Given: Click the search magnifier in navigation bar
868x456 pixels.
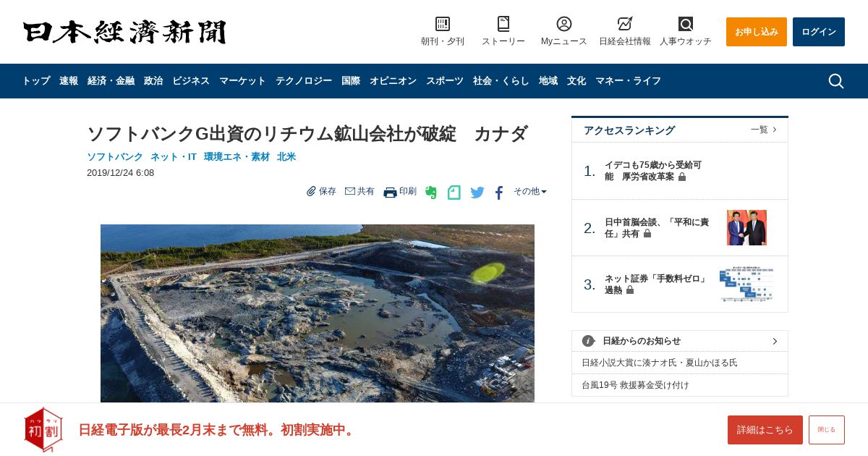Looking at the screenshot, I should click(x=836, y=81).
